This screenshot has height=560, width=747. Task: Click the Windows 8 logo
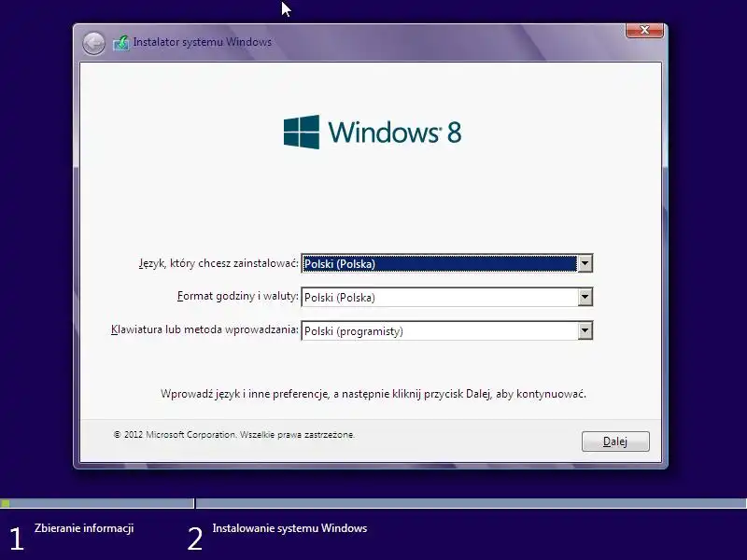click(x=373, y=132)
